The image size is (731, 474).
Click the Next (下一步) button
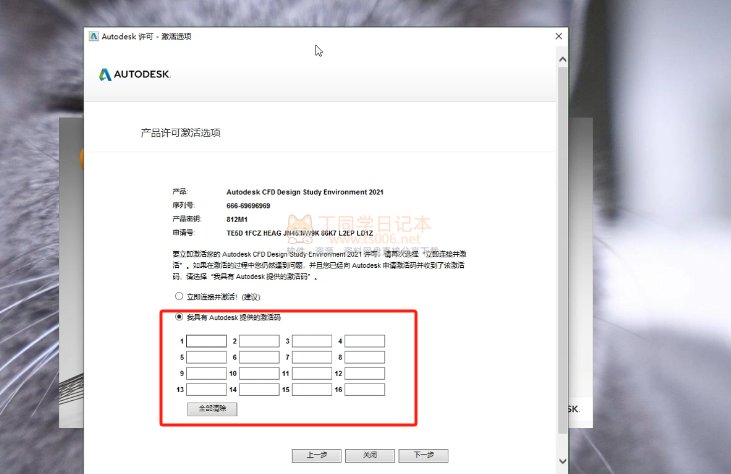424,455
